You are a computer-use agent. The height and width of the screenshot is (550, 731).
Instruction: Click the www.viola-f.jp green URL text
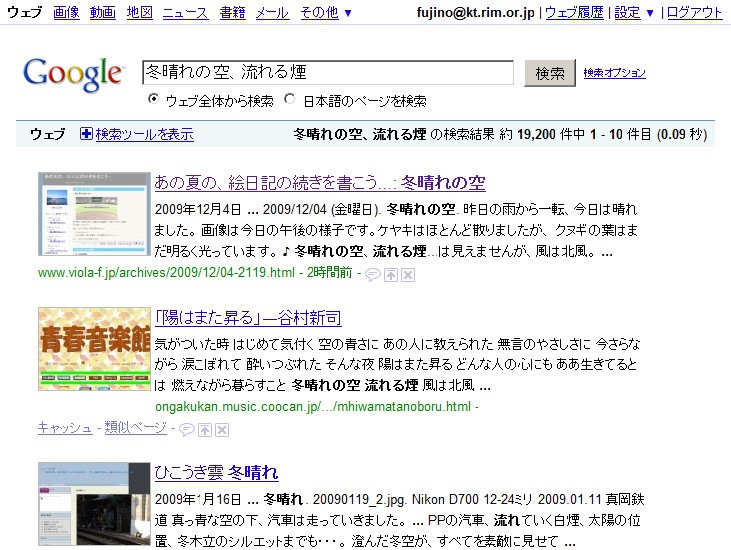(x=166, y=273)
